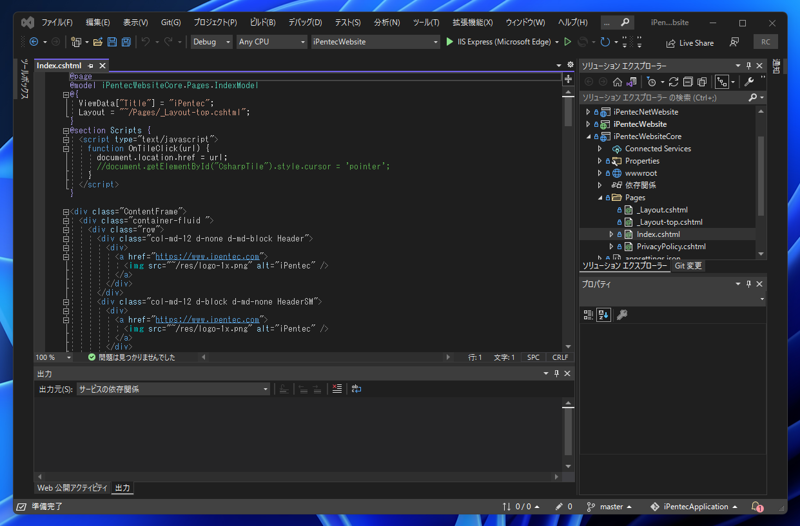Open the iPentecWebsite startup project dropdown

coord(375,42)
